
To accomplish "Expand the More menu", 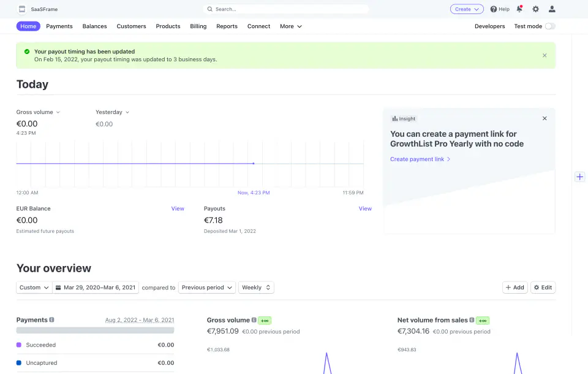I will click(290, 26).
